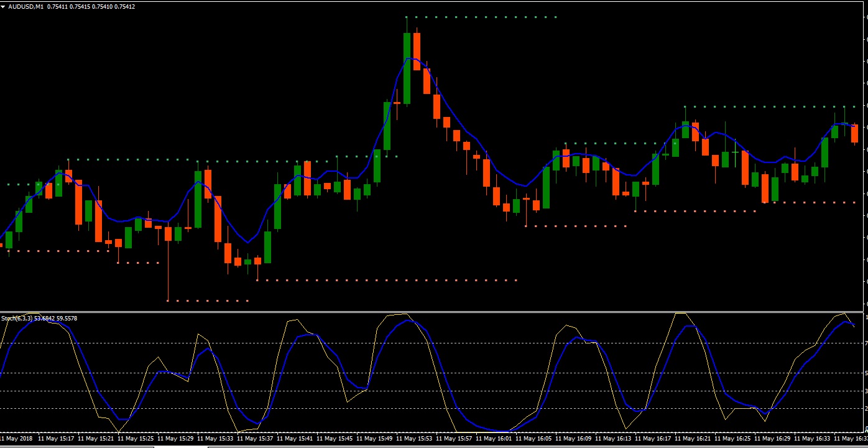Click the 11 May 16:17 time label
This screenshot has height=448, width=868.
(x=653, y=439)
